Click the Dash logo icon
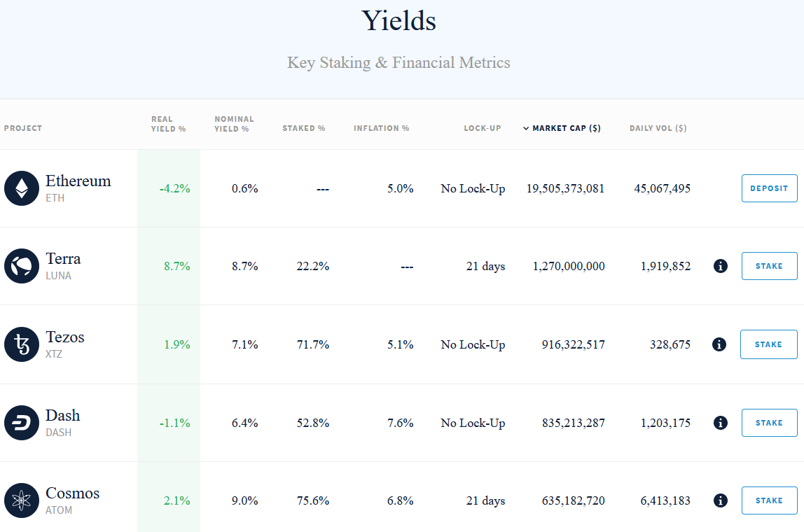 [x=22, y=423]
